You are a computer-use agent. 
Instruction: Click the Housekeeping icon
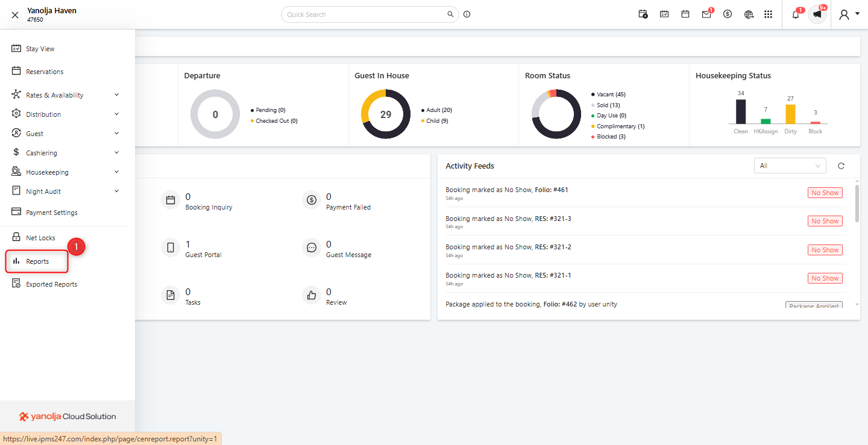point(16,172)
